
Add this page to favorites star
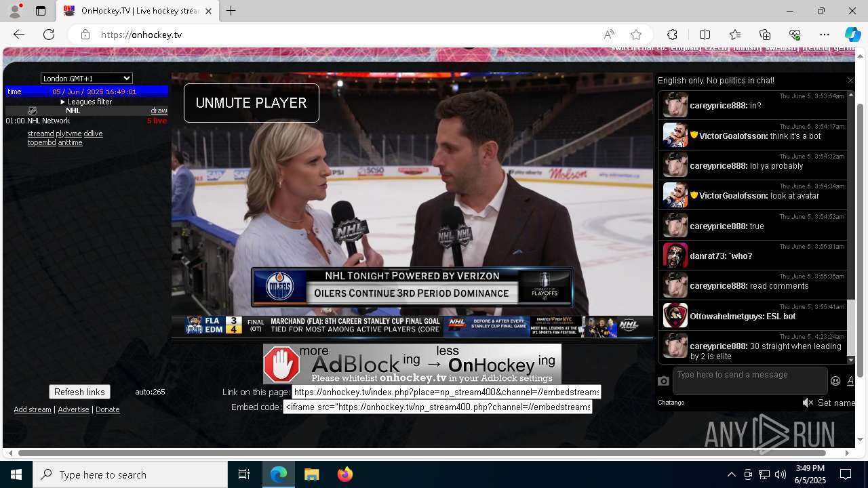click(635, 35)
